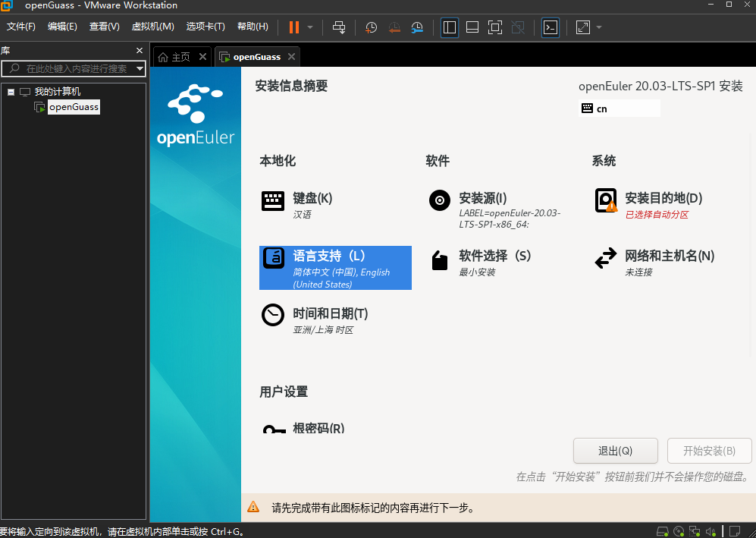The height and width of the screenshot is (538, 756).
Task: Click the CD/DVD status bar icon
Action: (679, 532)
